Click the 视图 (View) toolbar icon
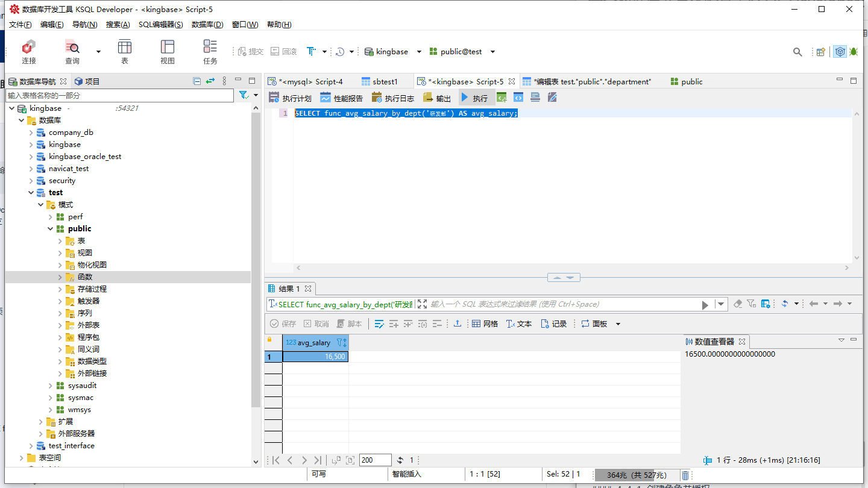The image size is (868, 488). pyautogui.click(x=167, y=52)
